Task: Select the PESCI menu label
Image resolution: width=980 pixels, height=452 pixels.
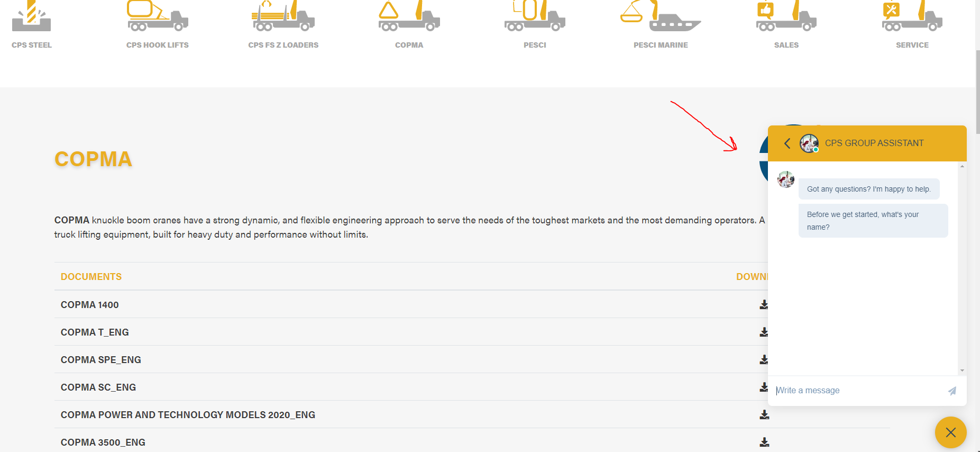Action: click(x=535, y=45)
